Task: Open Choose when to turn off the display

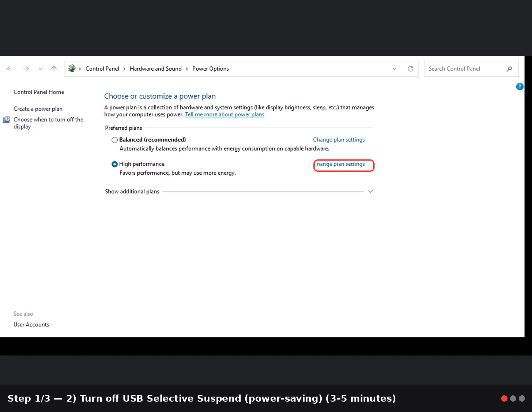Action: (x=48, y=123)
